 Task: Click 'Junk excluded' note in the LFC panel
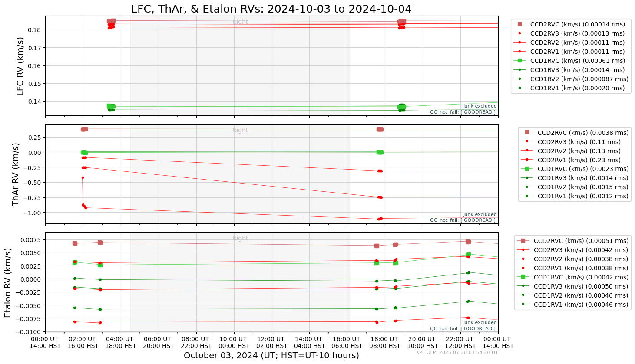(x=480, y=106)
